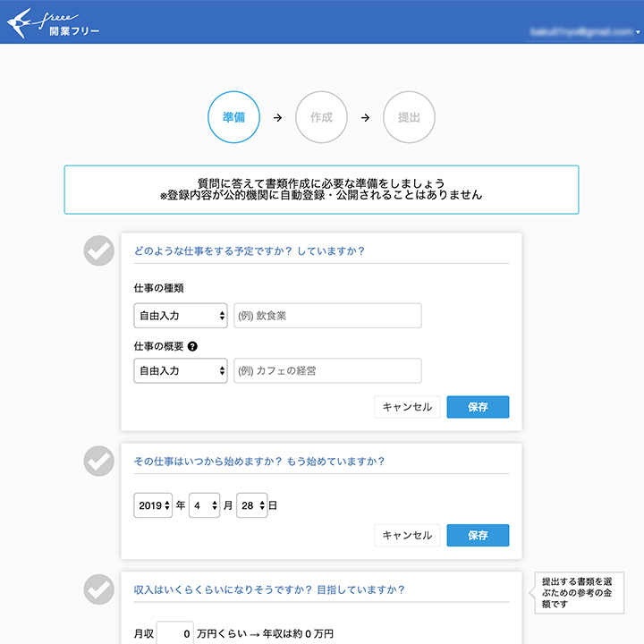The image size is (644, 644).
Task: Click the heading その仕事はいつから始めますか？
Action: point(208,462)
